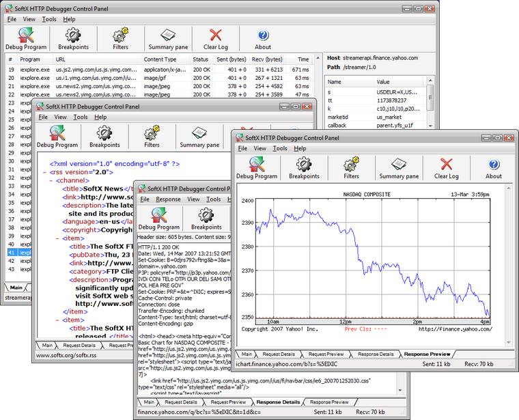
Task: Select Request Details tab in RSS XML window
Action: [79, 346]
